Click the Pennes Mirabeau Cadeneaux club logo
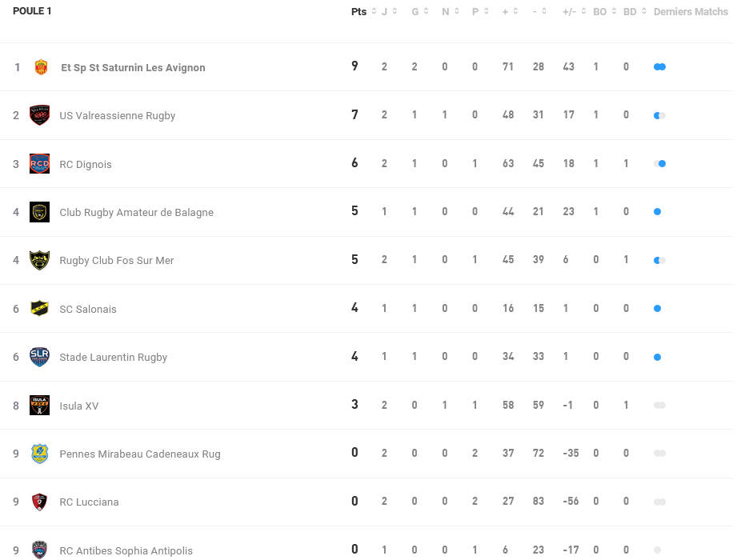The image size is (737, 560). 39,454
